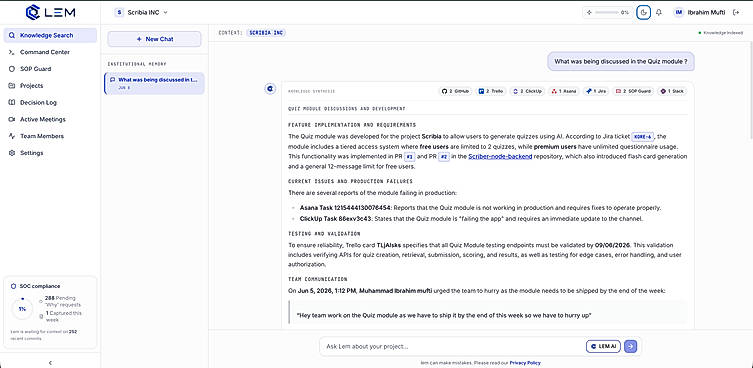Click the chat bubble icon in memory item
The image size is (753, 368).
pyautogui.click(x=112, y=80)
